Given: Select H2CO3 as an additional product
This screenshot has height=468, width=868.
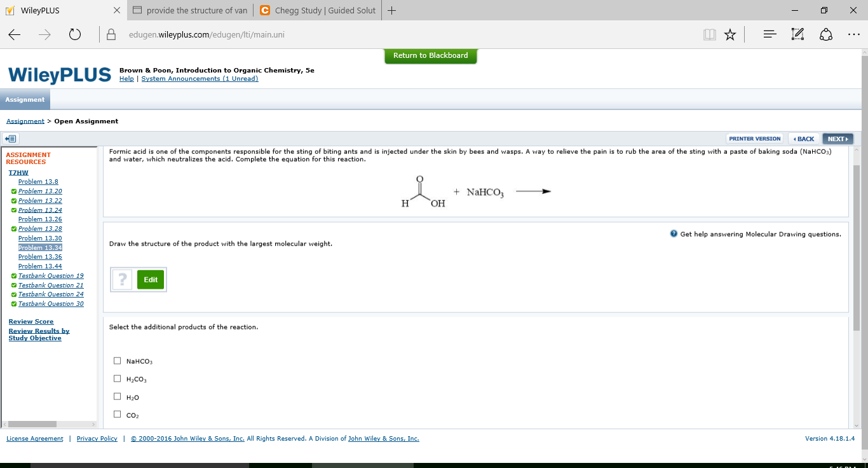Looking at the screenshot, I should pyautogui.click(x=117, y=378).
